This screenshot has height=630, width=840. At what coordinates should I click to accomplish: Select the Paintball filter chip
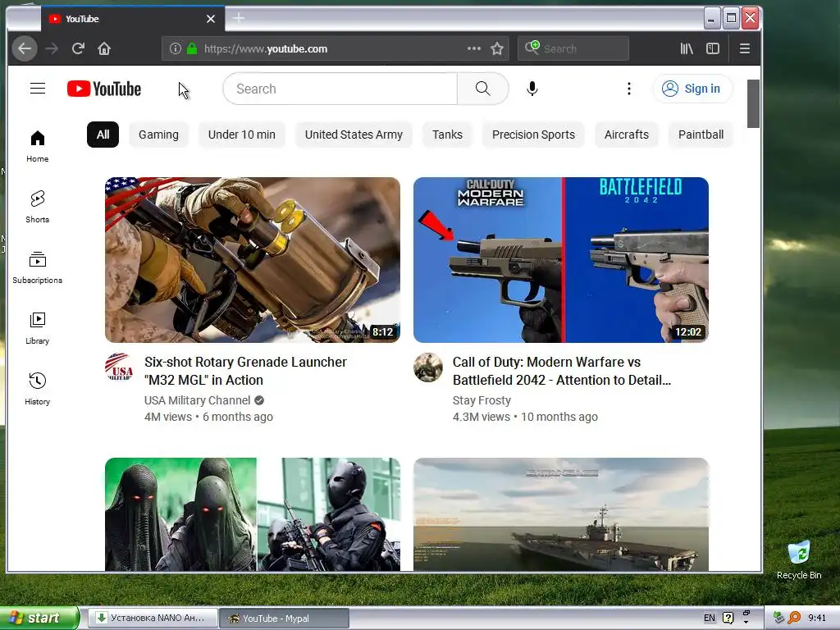click(701, 135)
